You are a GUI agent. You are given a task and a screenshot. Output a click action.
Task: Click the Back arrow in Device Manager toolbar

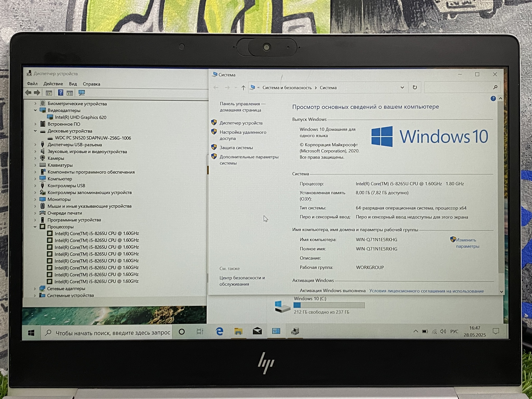(28, 93)
